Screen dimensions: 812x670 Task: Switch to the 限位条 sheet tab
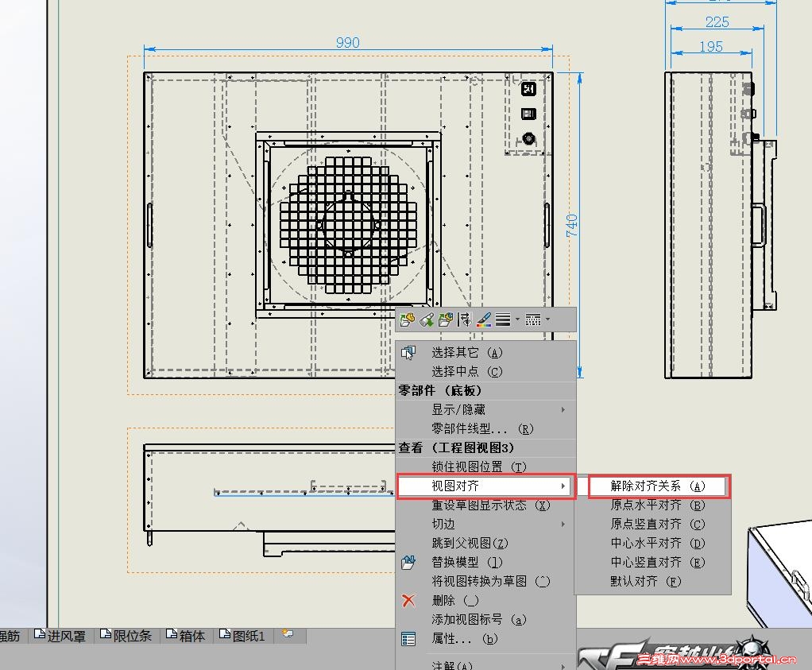[126, 635]
